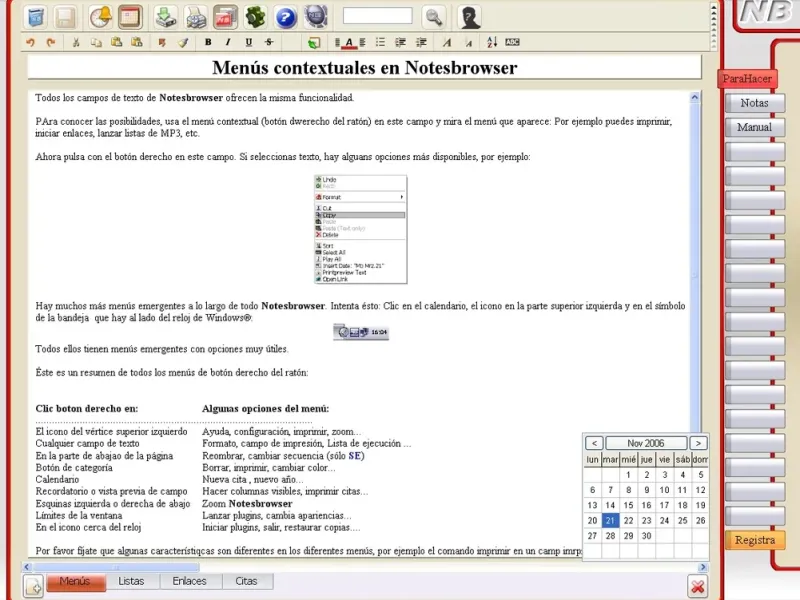
Task: Switch to the Citas page tab
Action: [x=246, y=581]
